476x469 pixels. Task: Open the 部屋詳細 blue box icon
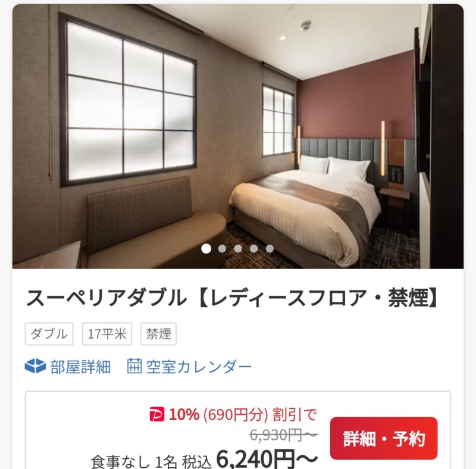(x=35, y=365)
